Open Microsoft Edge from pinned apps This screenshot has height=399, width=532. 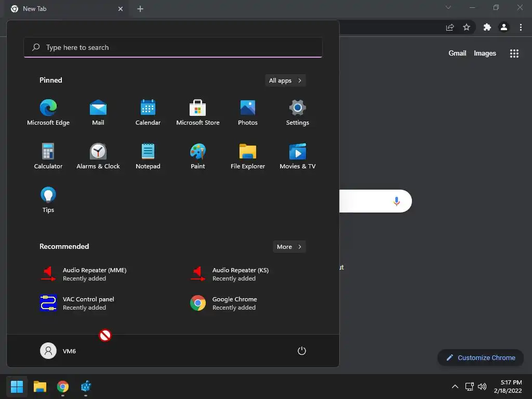point(48,113)
